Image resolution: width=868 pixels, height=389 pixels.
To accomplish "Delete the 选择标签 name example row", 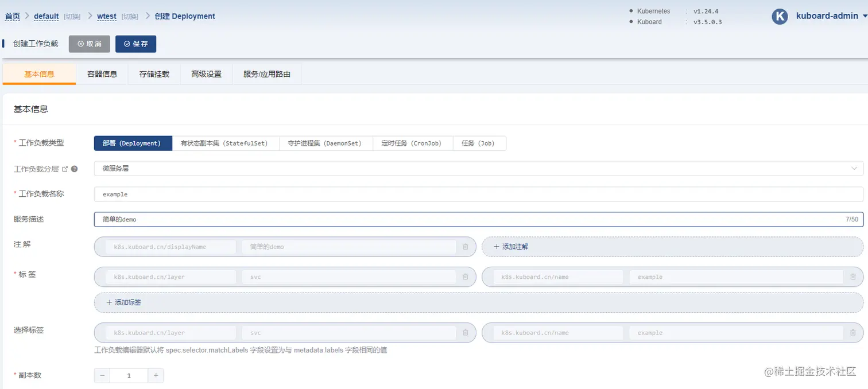I will pos(853,333).
